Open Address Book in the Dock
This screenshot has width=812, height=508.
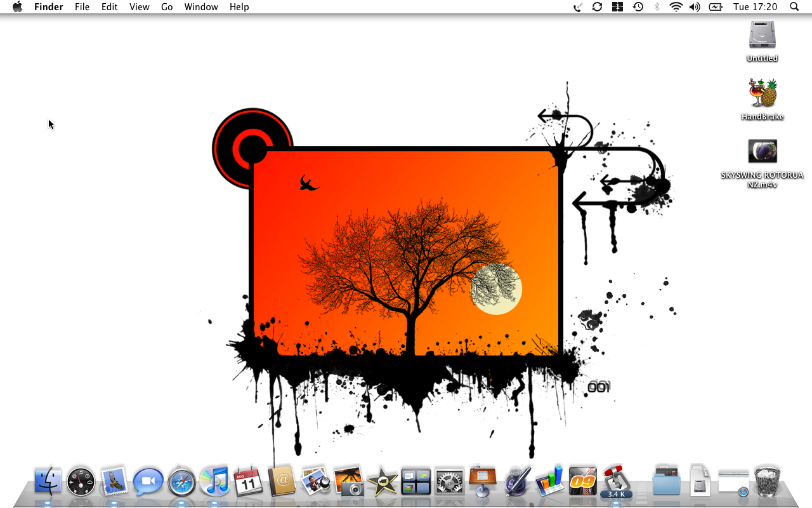pyautogui.click(x=282, y=481)
